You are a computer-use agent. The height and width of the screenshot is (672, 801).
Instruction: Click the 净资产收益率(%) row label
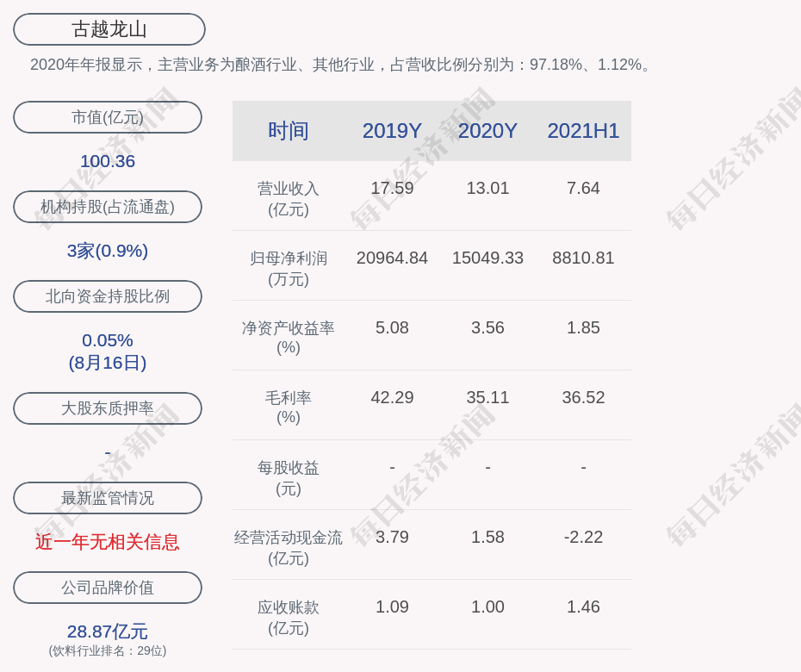coord(289,337)
